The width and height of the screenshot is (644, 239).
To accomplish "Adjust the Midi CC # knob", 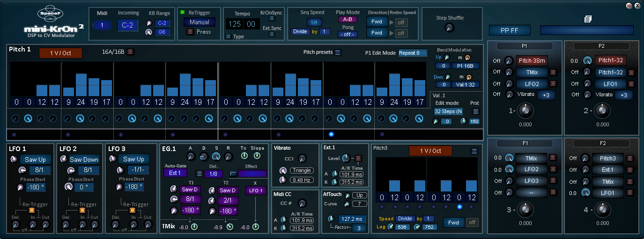I will pos(302,203).
